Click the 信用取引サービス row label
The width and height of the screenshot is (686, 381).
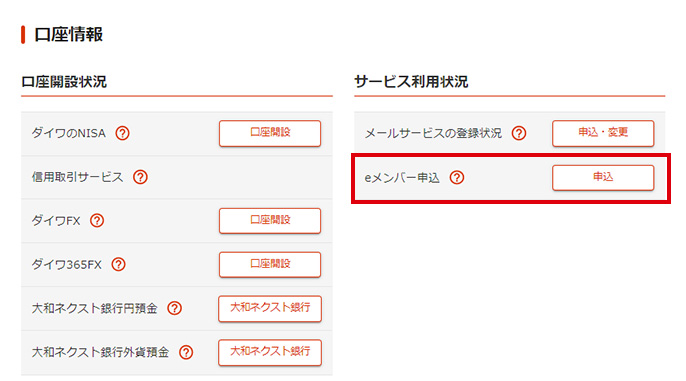coord(77,177)
